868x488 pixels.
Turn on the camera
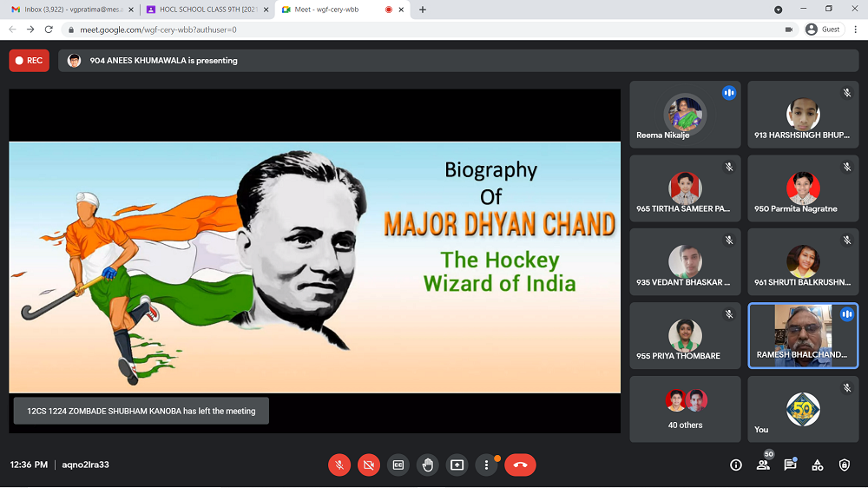[x=369, y=465]
